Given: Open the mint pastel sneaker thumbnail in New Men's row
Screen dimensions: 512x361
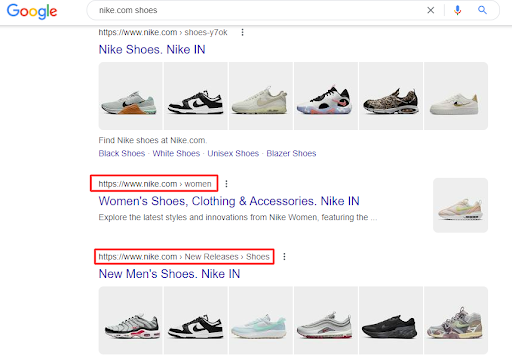Looking at the screenshot, I should click(x=261, y=320).
